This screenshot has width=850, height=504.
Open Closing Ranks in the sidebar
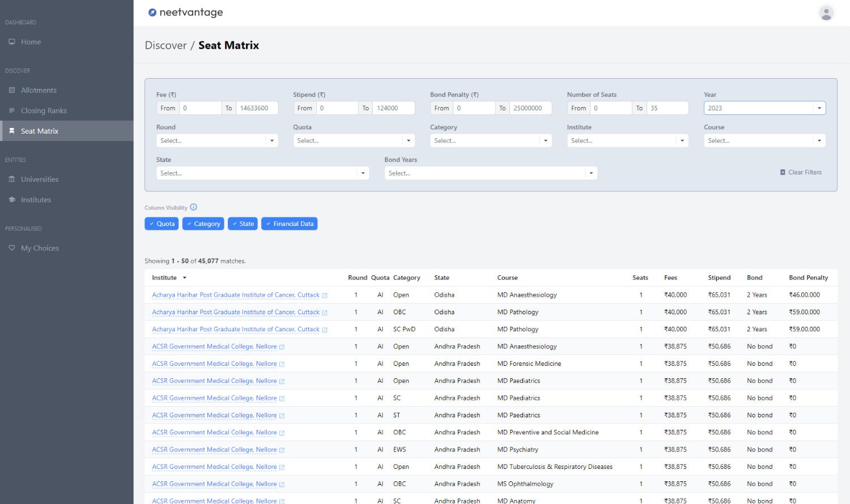44,110
